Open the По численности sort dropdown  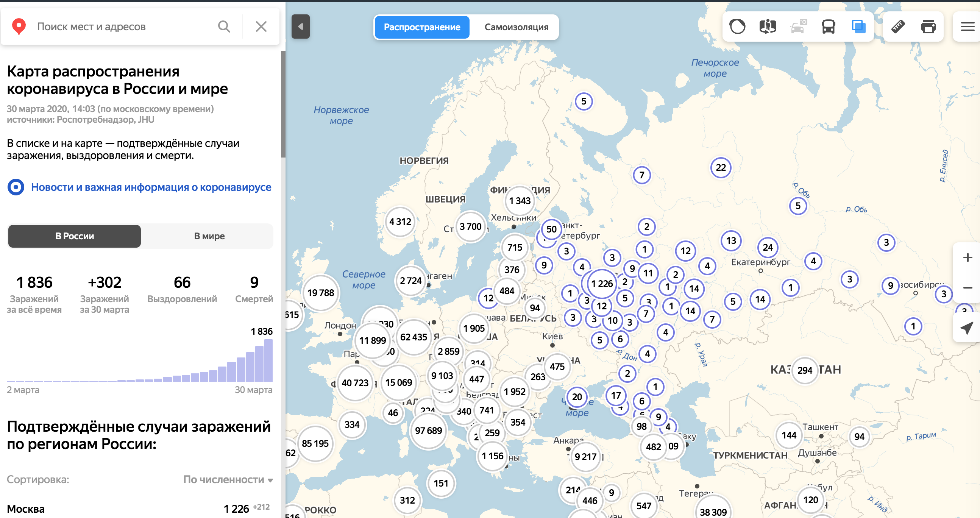pos(228,480)
